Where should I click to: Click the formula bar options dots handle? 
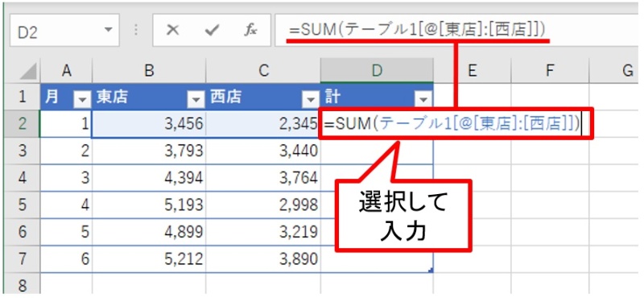click(x=136, y=30)
